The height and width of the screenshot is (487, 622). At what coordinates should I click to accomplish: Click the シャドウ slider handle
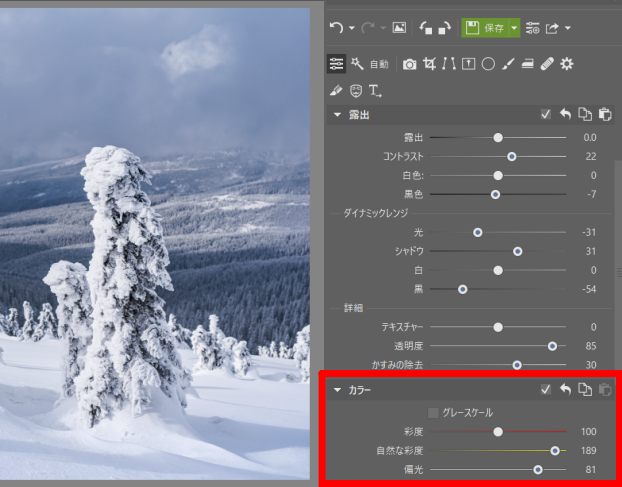[x=517, y=251]
